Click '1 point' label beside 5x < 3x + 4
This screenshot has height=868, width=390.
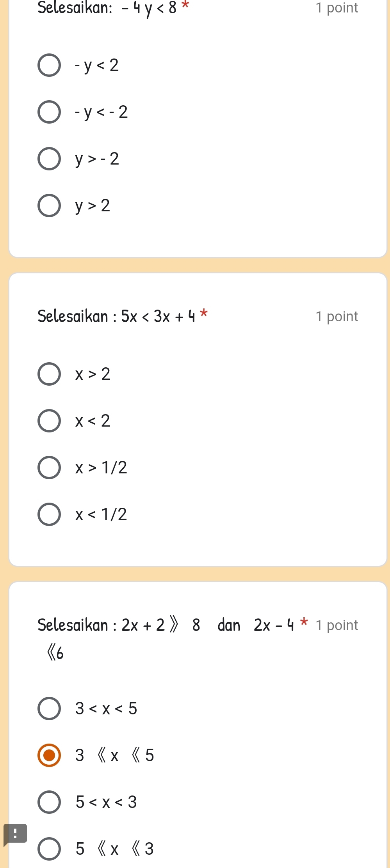[337, 317]
